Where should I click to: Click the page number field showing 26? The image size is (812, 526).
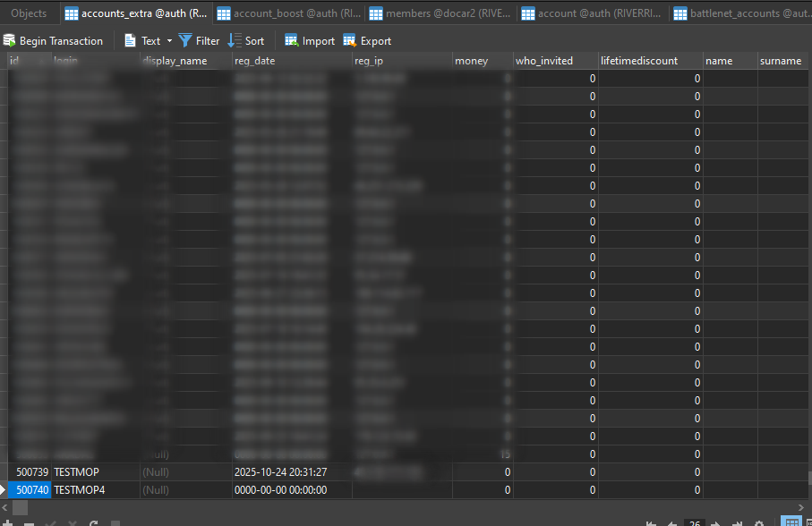[695, 523]
